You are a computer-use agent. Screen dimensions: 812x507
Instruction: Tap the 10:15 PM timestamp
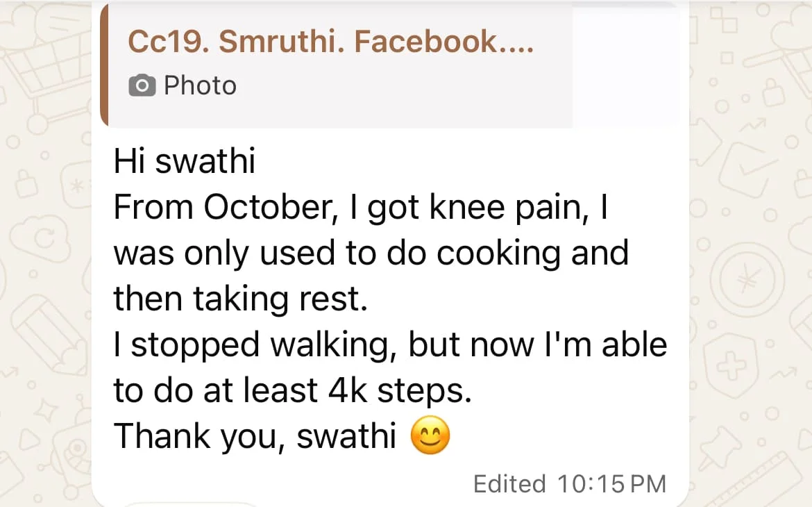pyautogui.click(x=611, y=483)
